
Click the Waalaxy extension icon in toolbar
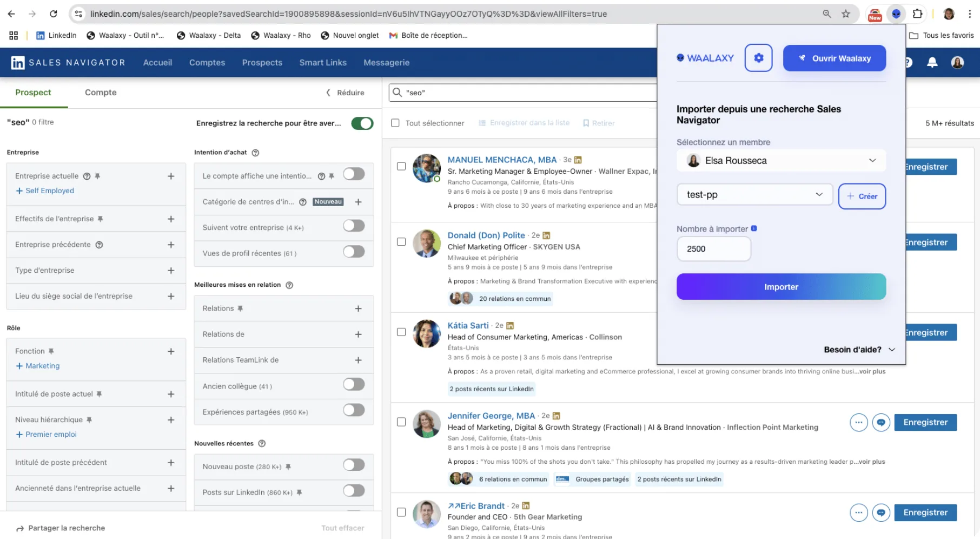tap(896, 14)
